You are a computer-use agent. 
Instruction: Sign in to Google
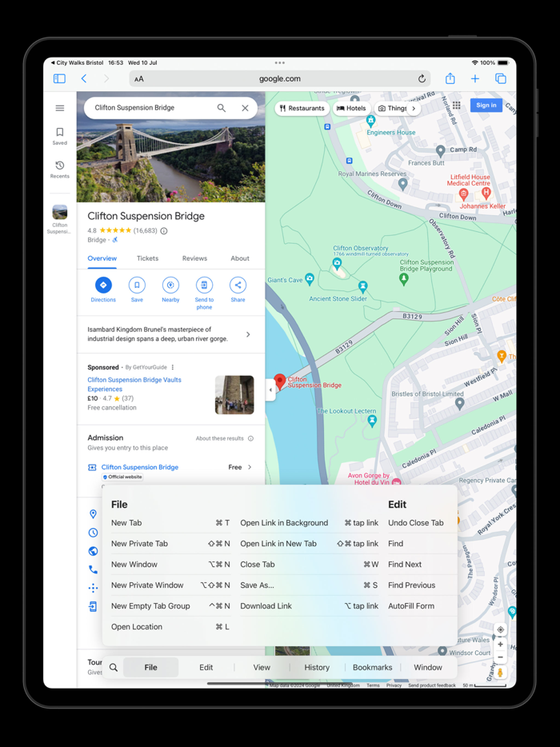486,106
